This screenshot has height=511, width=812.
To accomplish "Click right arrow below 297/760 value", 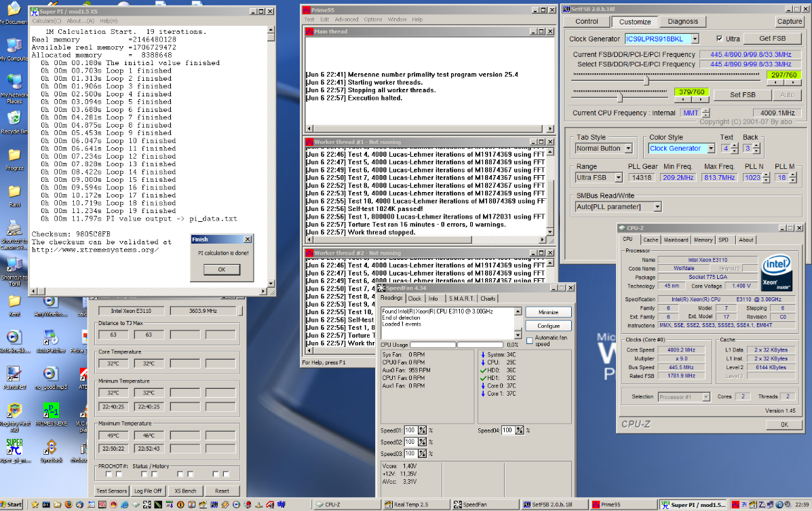I will [x=792, y=82].
